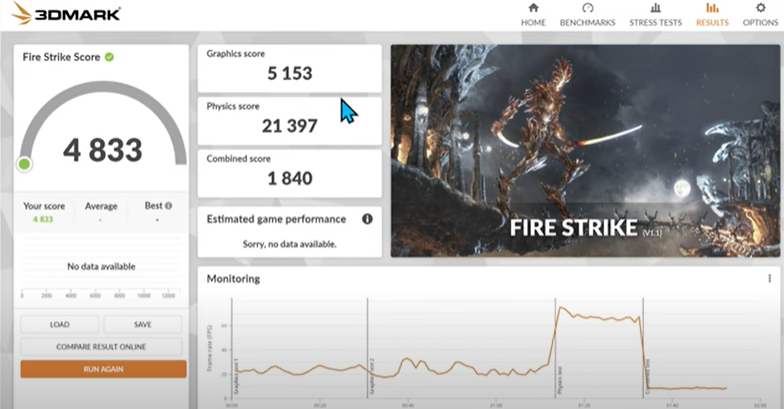Click COMPARE RESULT ONLINE button

click(101, 346)
